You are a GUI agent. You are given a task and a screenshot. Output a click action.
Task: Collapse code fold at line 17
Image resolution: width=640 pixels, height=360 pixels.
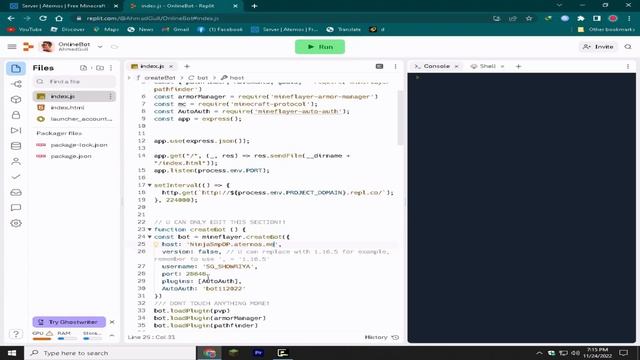[x=149, y=185]
